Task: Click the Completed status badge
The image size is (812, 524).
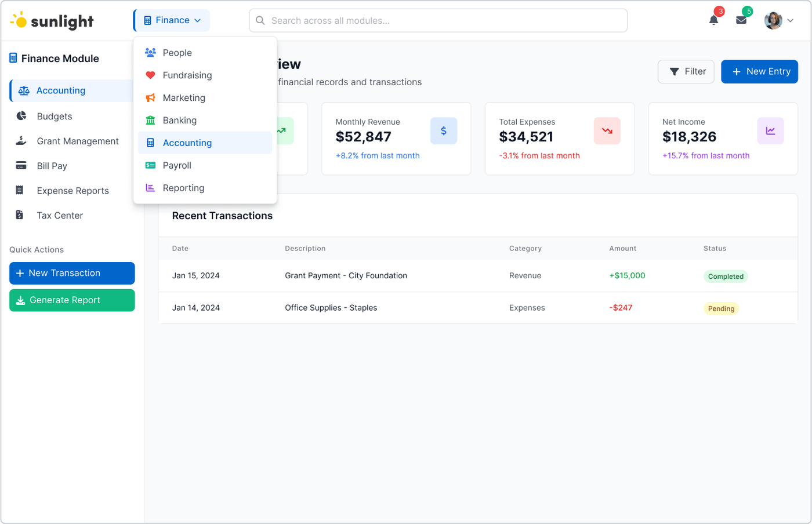Action: (x=725, y=276)
